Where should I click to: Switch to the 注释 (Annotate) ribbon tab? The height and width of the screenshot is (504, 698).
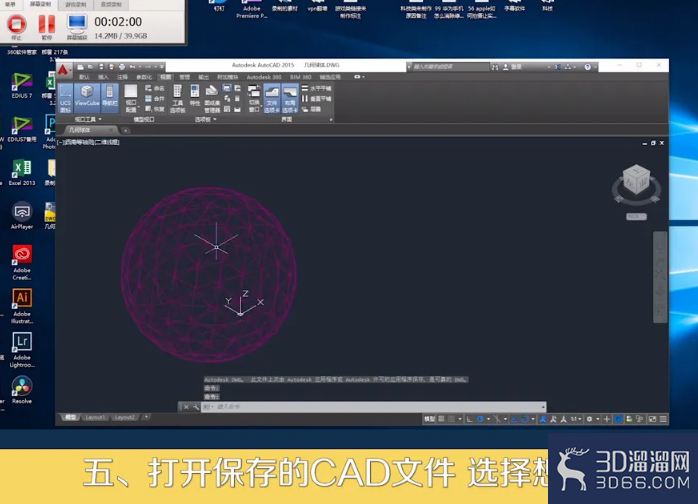(x=122, y=77)
